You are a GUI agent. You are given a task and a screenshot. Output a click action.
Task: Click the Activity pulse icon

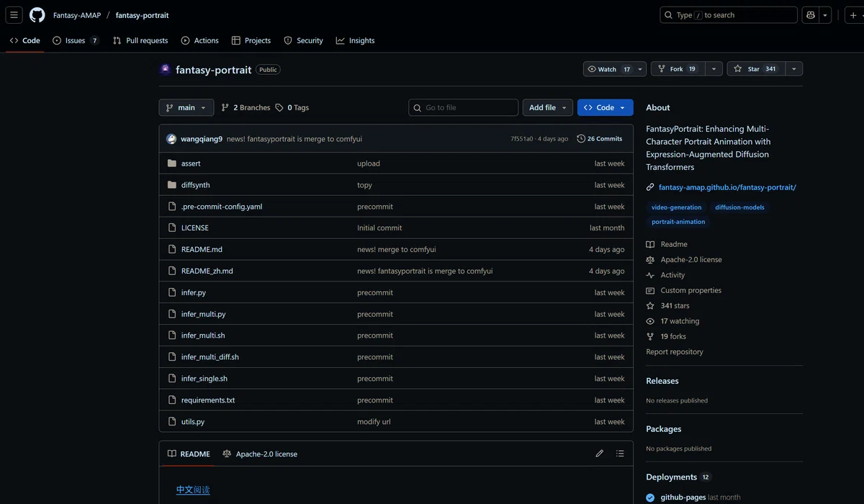650,275
